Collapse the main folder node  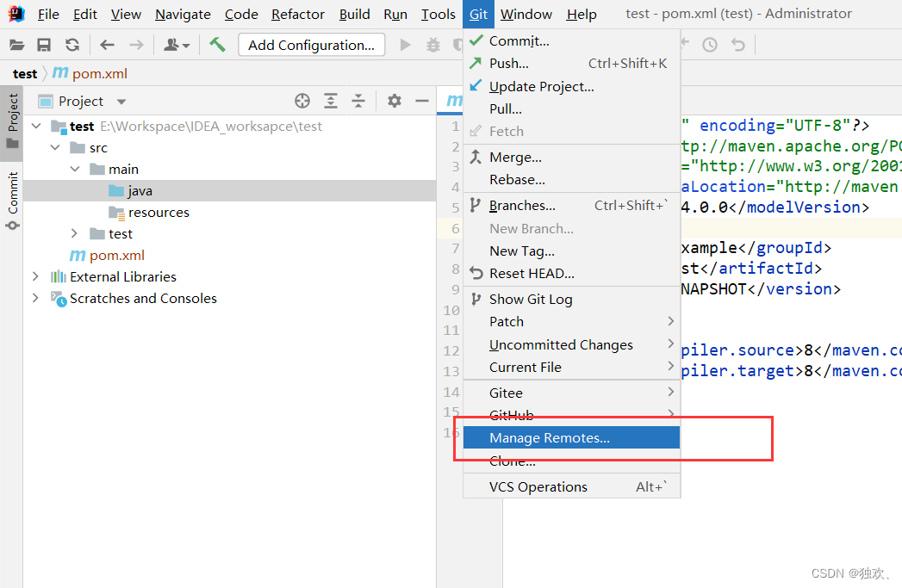click(x=75, y=169)
